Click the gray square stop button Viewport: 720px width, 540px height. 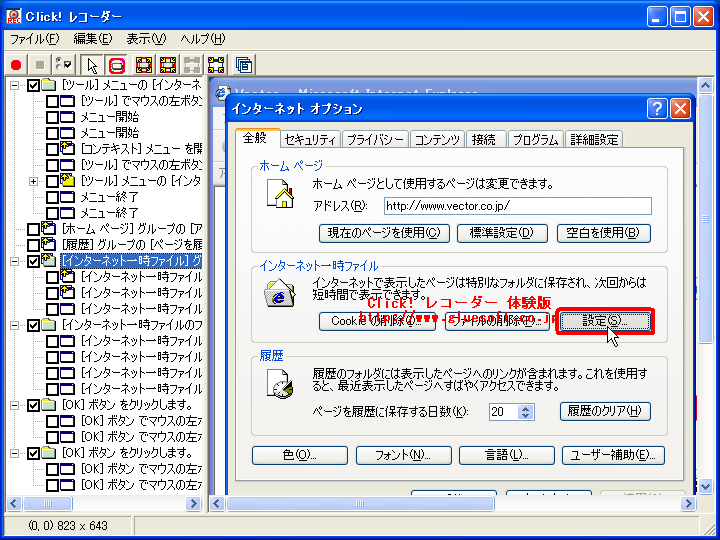[x=40, y=65]
